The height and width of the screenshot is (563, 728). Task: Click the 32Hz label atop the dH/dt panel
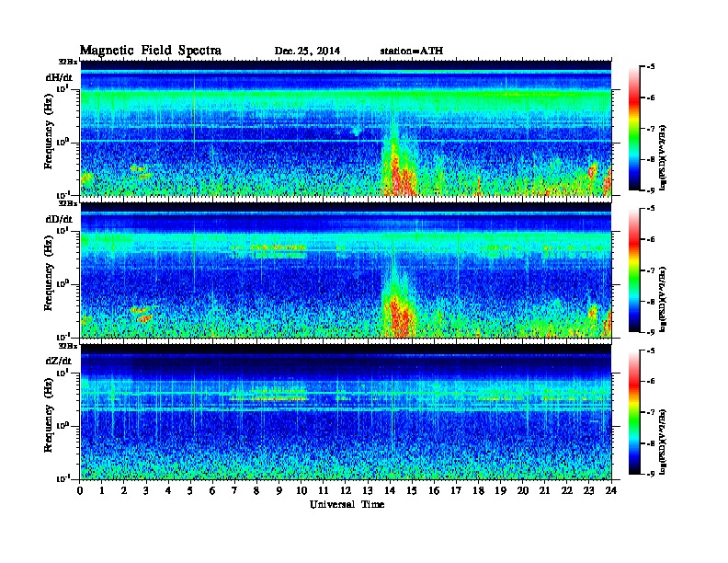coord(68,62)
